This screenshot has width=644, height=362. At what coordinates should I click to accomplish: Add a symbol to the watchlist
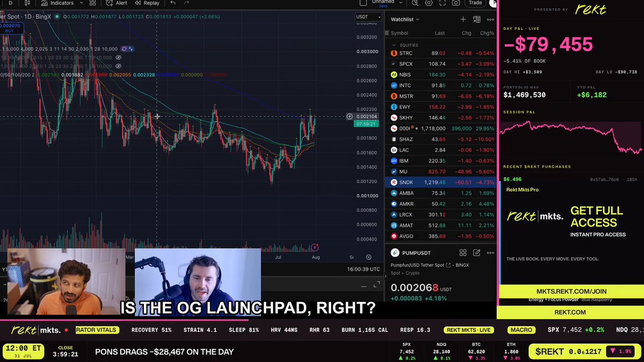pyautogui.click(x=463, y=19)
